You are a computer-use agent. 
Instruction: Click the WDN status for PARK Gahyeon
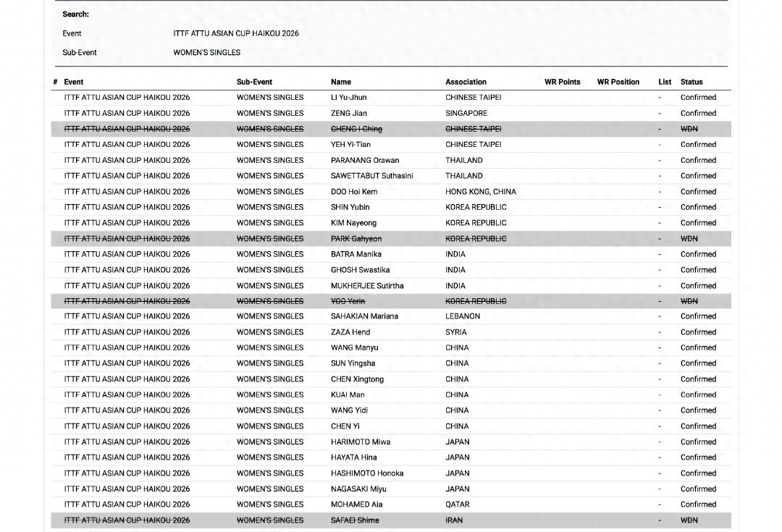pyautogui.click(x=689, y=239)
